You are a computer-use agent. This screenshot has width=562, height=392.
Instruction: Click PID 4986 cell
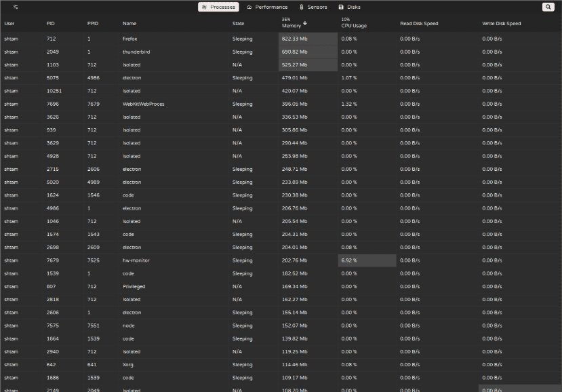click(x=53, y=208)
